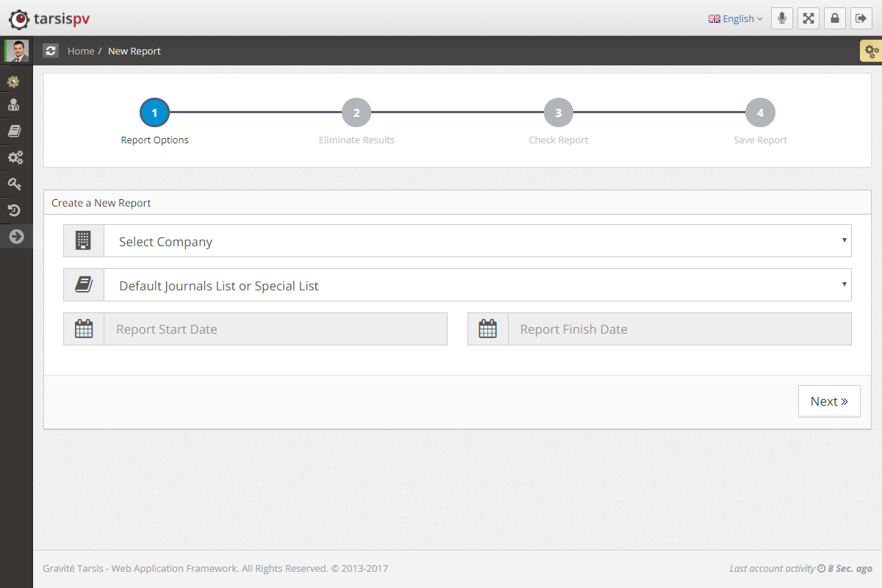
Task: Lock the screen with padlock icon
Action: pos(834,18)
